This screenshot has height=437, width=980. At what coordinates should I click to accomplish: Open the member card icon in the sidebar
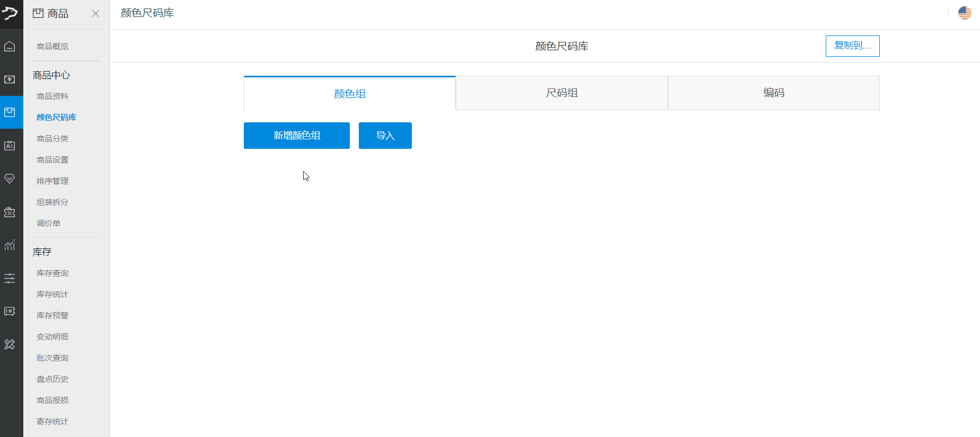pyautogui.click(x=10, y=146)
